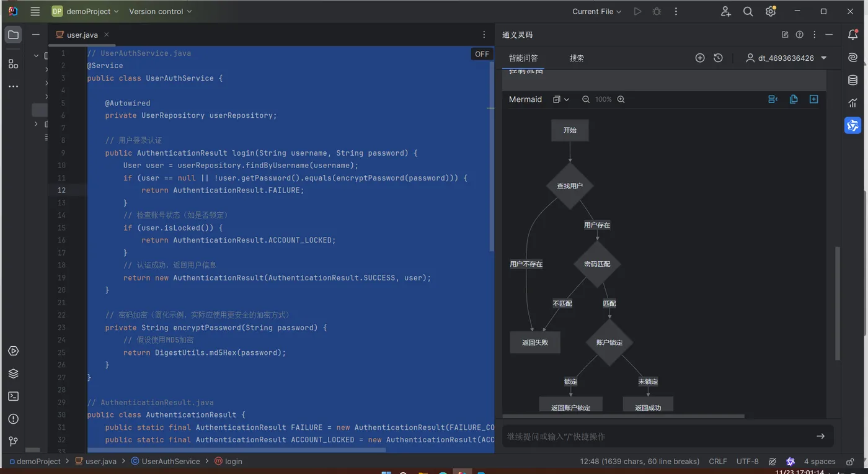Image resolution: width=868 pixels, height=474 pixels.
Task: Open the AI spiral tool window icon
Action: [853, 57]
